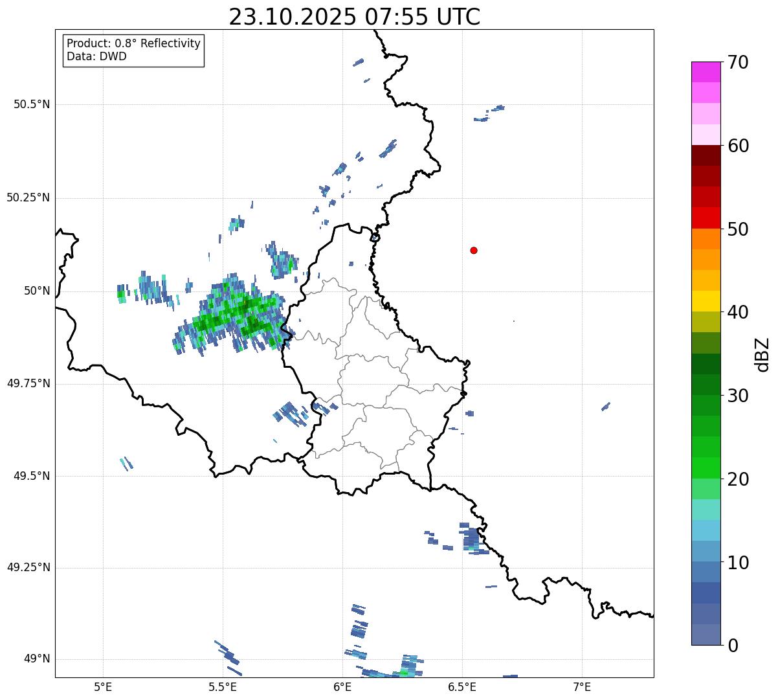Click the yellow colorbar segment above 40
778x700 pixels.
(706, 301)
